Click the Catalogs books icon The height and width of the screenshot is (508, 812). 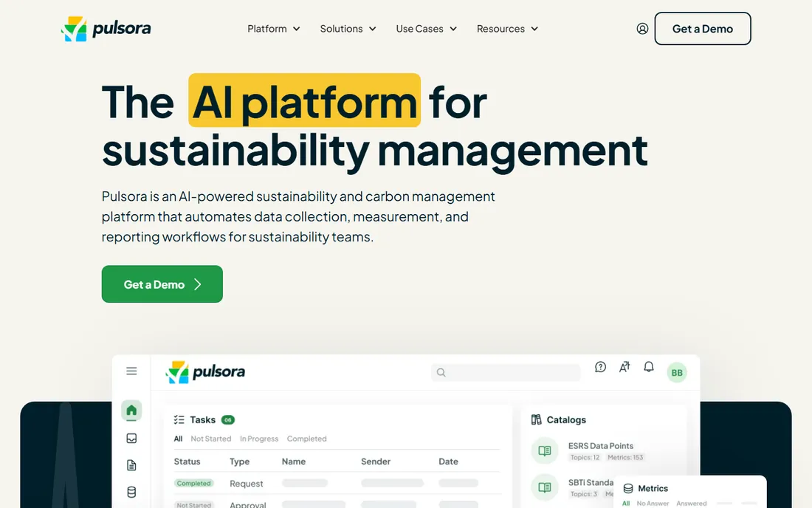537,419
